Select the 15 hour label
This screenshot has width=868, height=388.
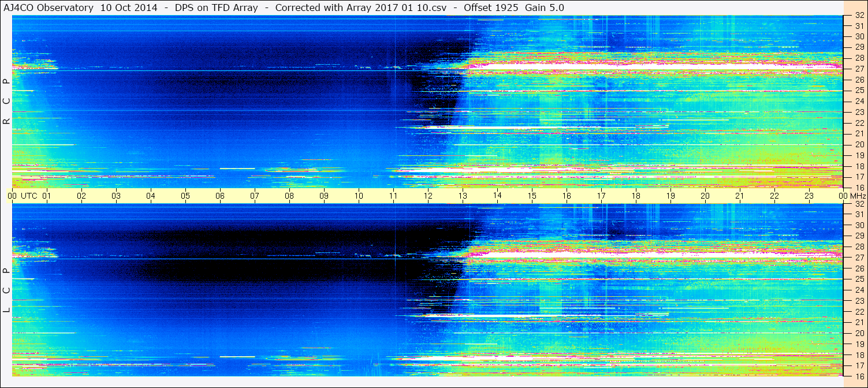[532, 196]
